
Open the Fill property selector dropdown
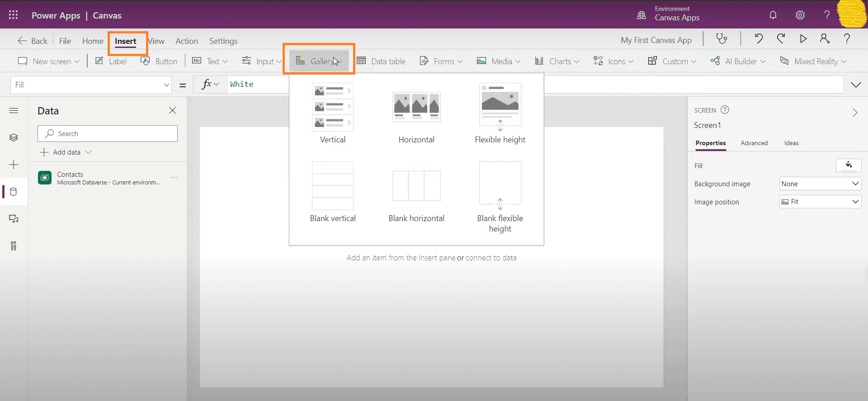(x=91, y=85)
